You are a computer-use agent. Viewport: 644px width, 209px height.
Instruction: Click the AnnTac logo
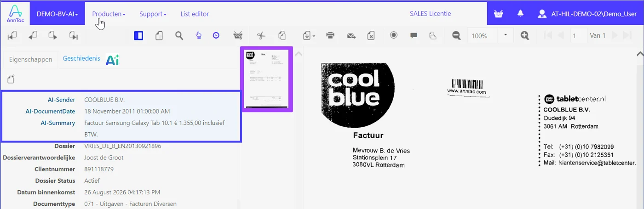coord(15,14)
